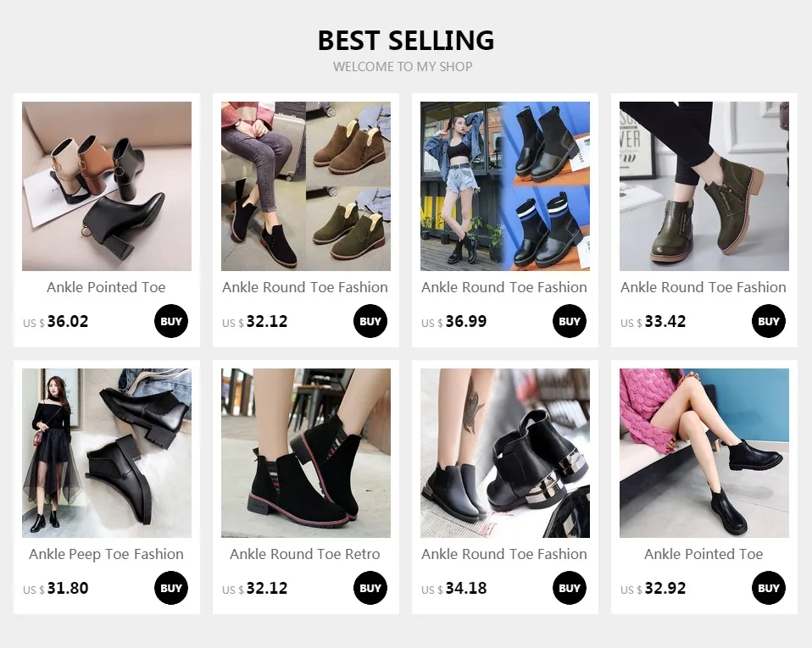
Task: Click BUY button for $36.02 boots
Action: tap(171, 321)
